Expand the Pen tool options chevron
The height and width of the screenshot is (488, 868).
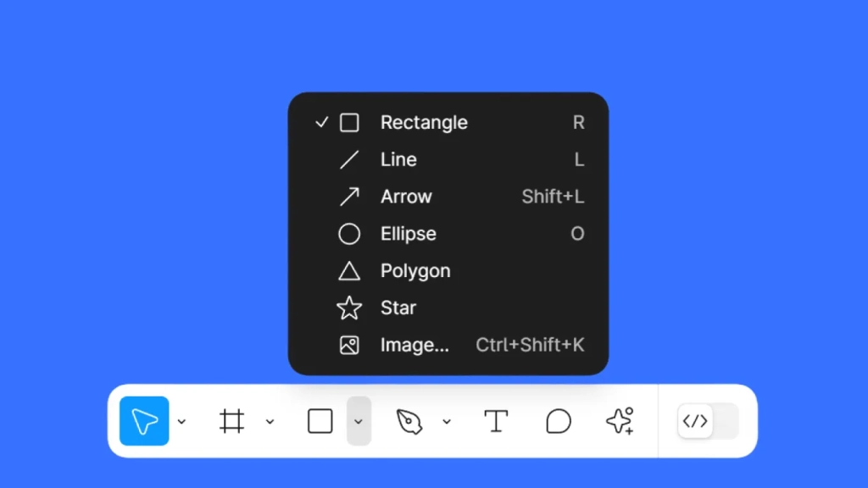(x=447, y=422)
